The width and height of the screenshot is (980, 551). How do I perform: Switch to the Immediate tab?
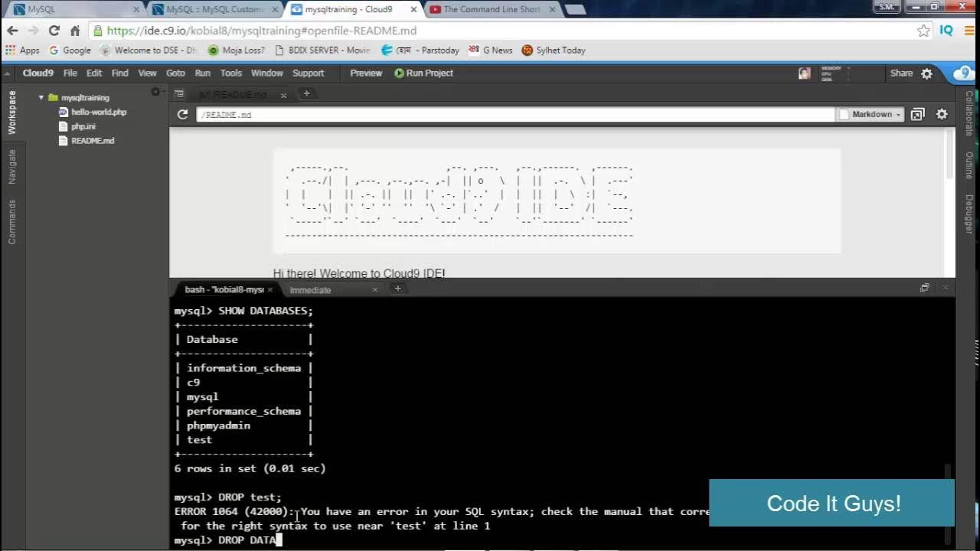[x=310, y=290]
